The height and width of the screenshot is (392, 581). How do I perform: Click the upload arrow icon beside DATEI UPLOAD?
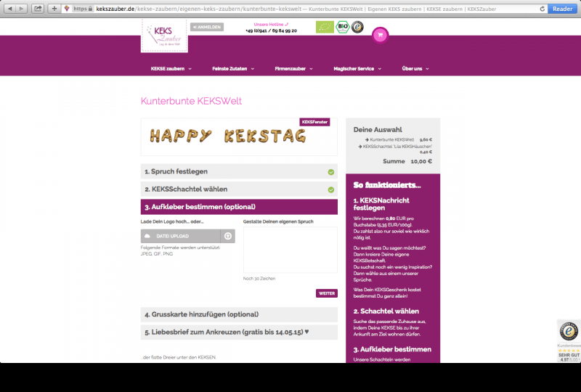(228, 236)
